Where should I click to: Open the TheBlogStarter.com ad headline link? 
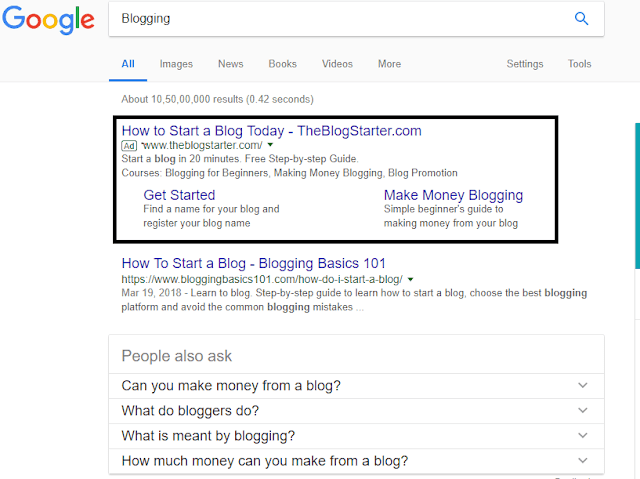(271, 131)
